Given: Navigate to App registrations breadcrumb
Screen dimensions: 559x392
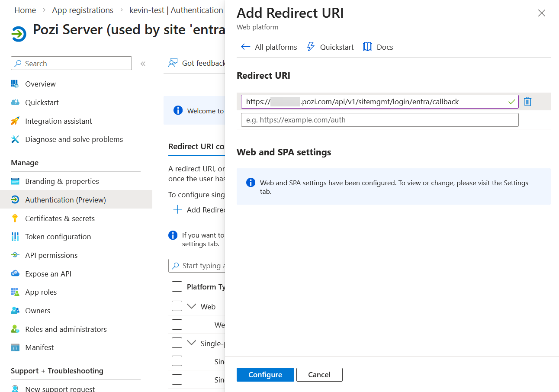Looking at the screenshot, I should (x=82, y=10).
